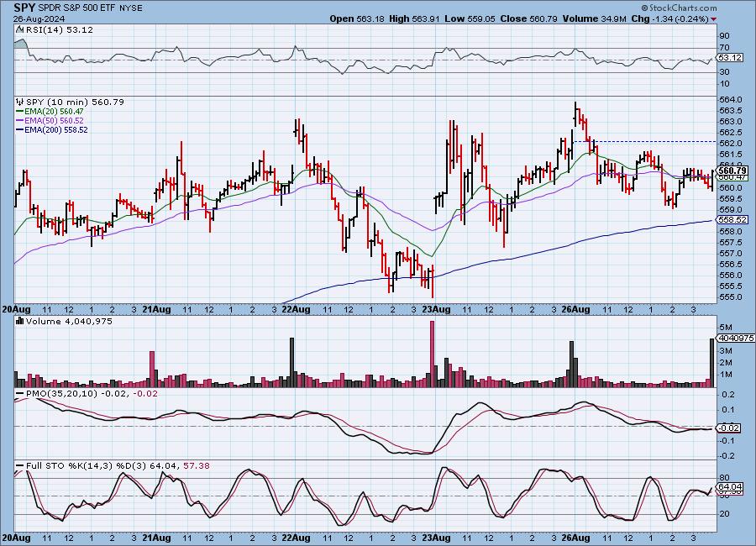The height and width of the screenshot is (546, 756).
Task: Click the purple EMA(50) line key
Action: (x=20, y=121)
